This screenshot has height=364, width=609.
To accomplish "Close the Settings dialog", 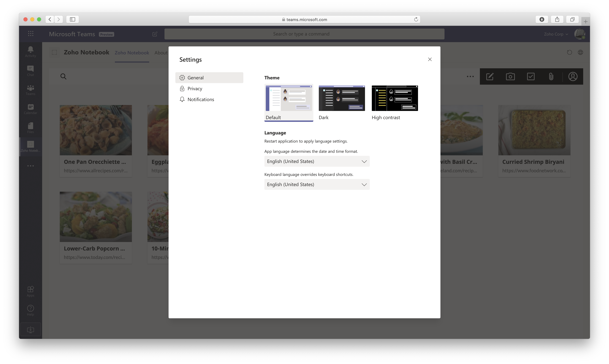I will [430, 59].
